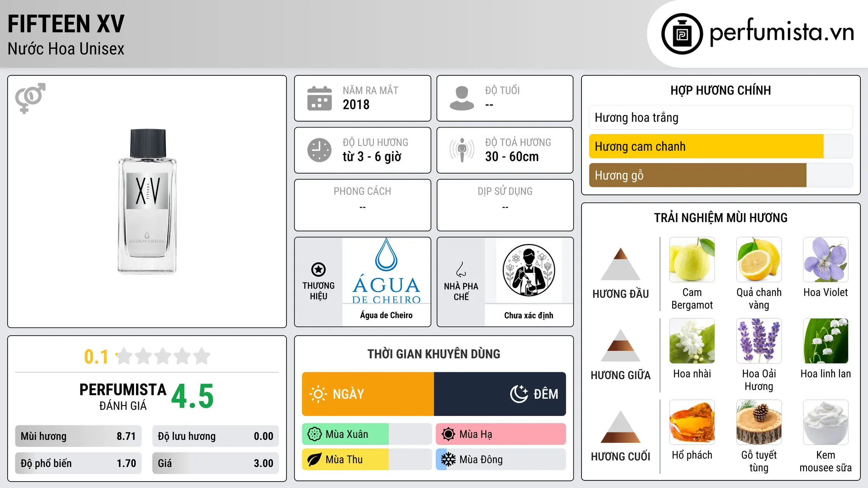The width and height of the screenshot is (868, 488).
Task: Click the Mùi hương 8.71 score row
Action: pos(78,436)
